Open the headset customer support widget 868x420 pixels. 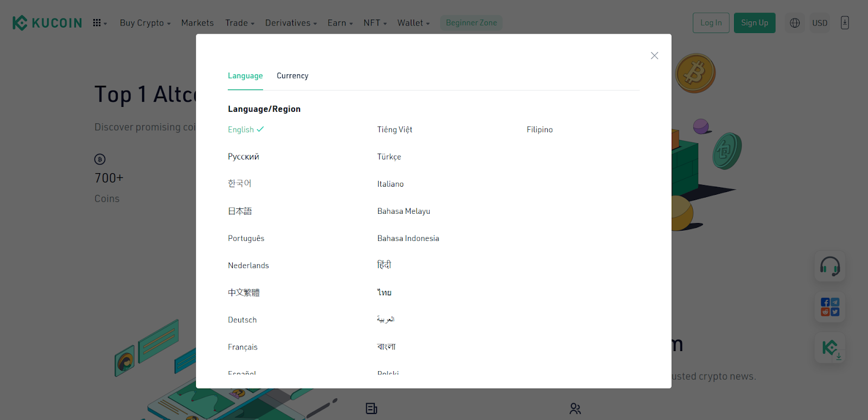(830, 266)
